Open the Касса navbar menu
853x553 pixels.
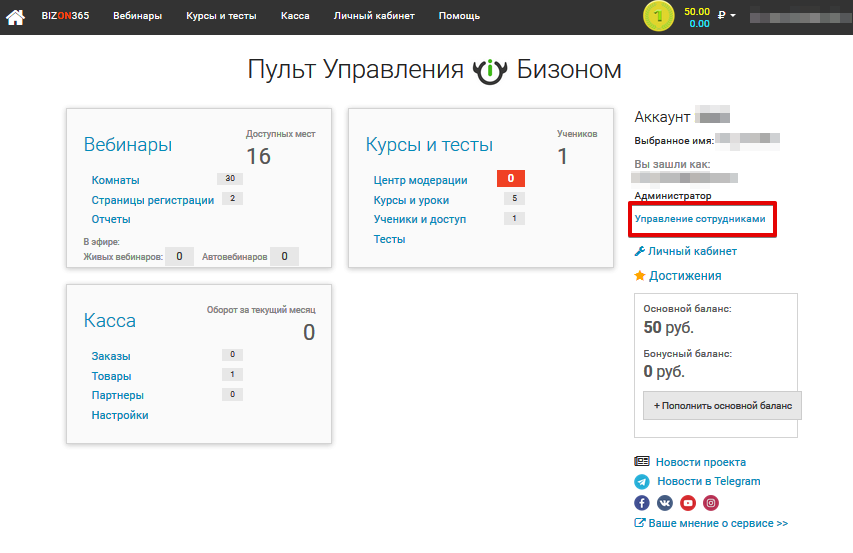pyautogui.click(x=295, y=16)
